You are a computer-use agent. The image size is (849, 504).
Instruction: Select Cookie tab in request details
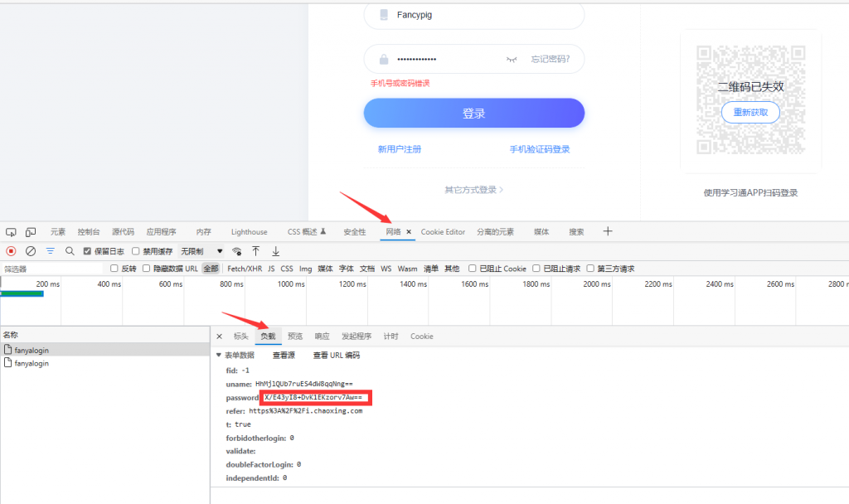tap(422, 337)
